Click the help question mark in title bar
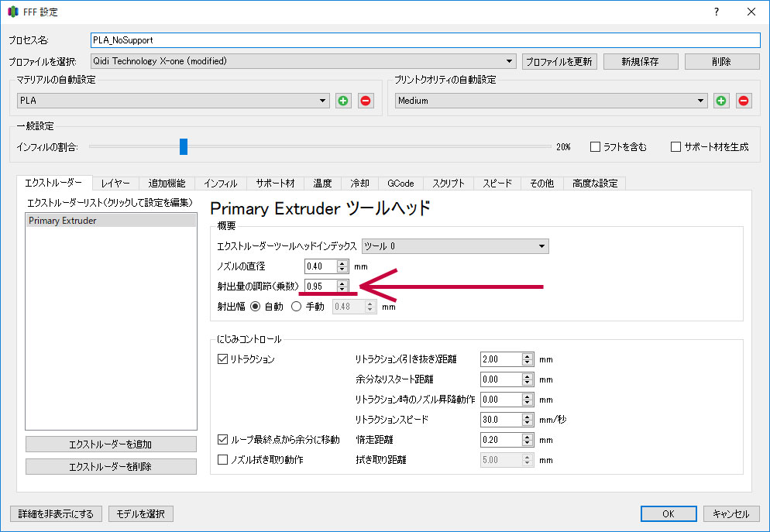This screenshot has height=532, width=770. coord(717,12)
